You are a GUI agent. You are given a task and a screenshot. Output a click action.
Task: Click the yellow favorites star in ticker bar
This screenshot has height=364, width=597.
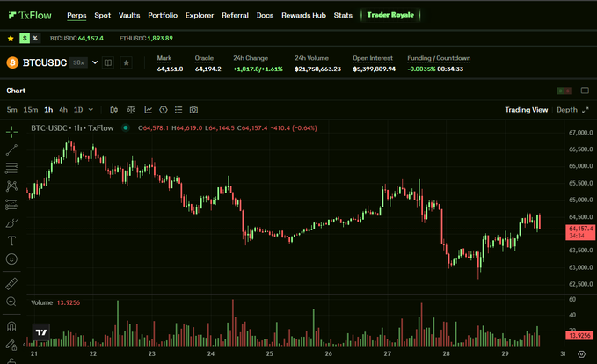pyautogui.click(x=11, y=39)
